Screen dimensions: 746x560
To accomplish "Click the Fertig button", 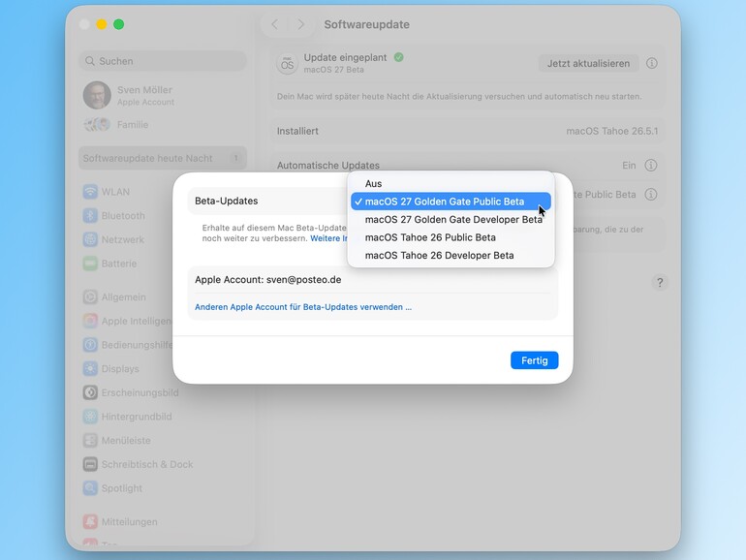I will pos(534,360).
